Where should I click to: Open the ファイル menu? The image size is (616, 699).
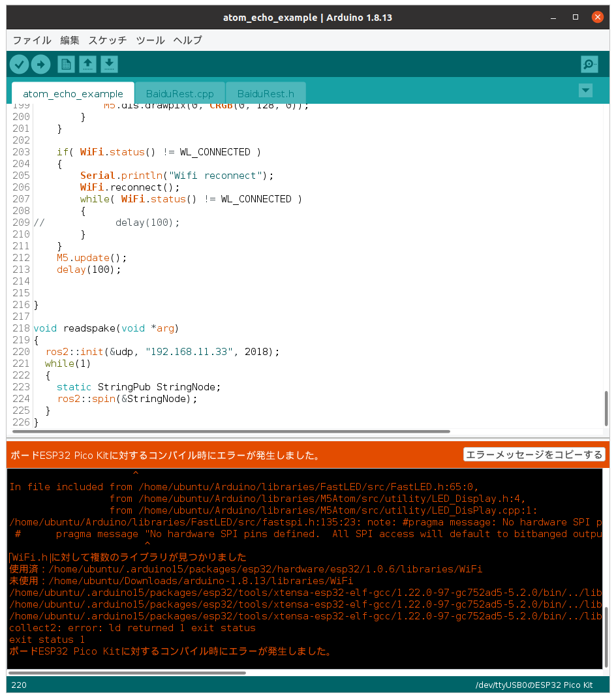(31, 40)
